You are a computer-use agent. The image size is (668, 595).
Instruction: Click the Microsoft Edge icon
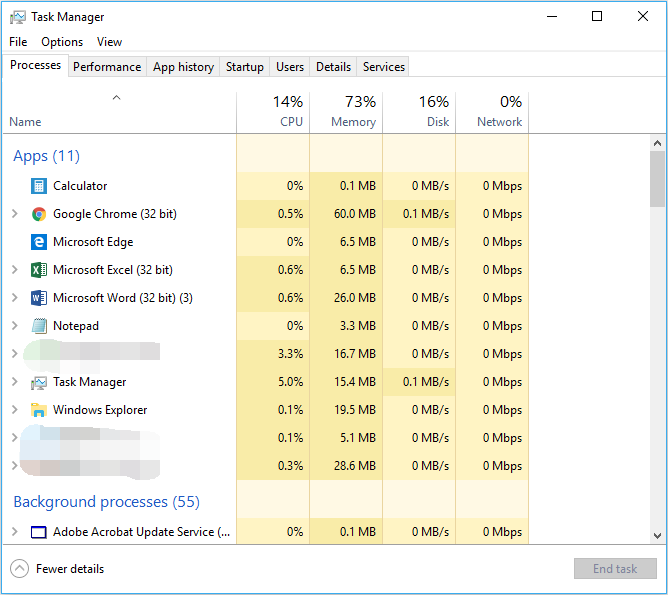(x=39, y=242)
